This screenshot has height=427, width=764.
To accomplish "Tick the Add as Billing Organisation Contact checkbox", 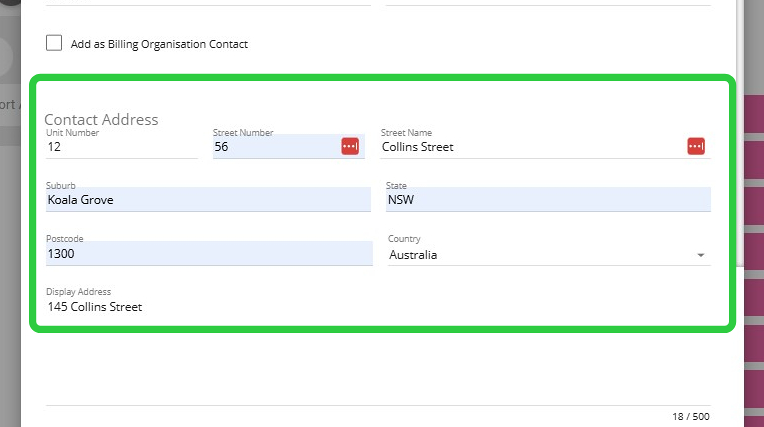I will 54,43.
